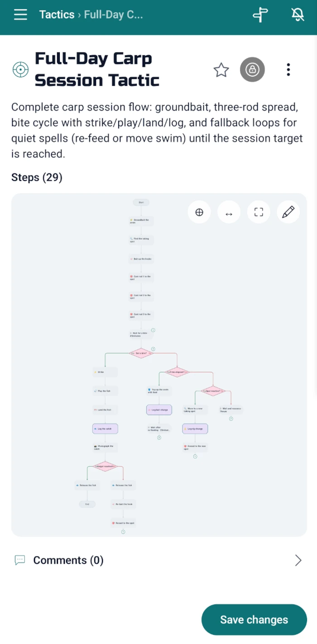Click the End node in the flowchart

pos(87,504)
